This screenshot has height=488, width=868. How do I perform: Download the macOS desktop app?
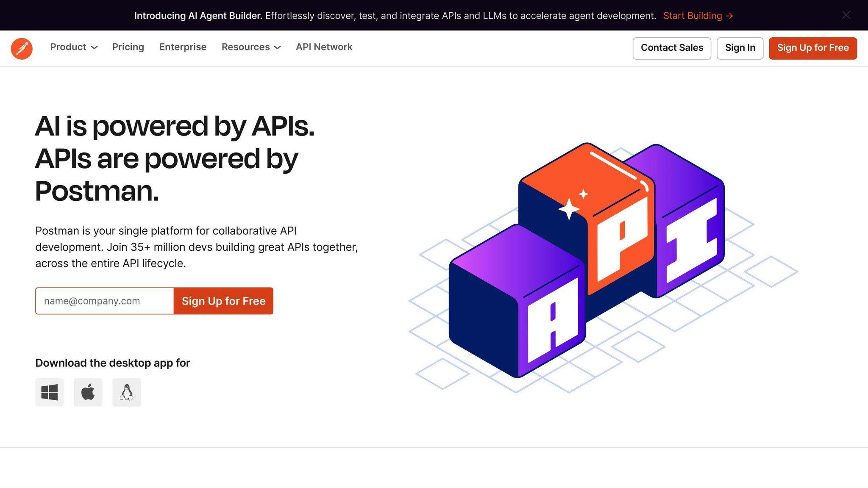pyautogui.click(x=88, y=392)
